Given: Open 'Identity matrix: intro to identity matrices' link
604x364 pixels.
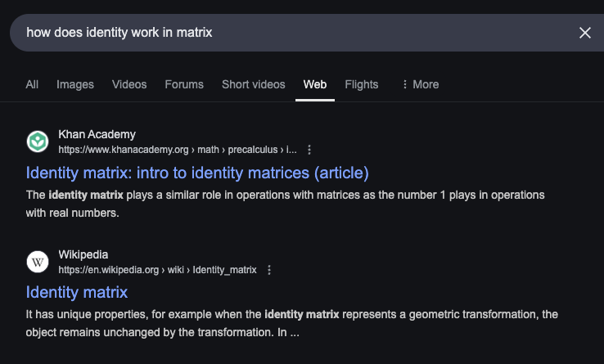Looking at the screenshot, I should [x=197, y=173].
